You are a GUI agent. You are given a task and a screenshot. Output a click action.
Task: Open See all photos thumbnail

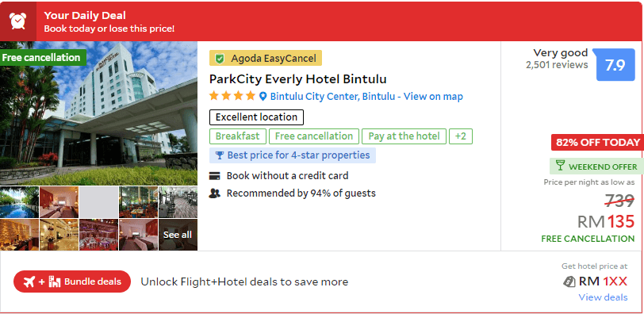pyautogui.click(x=178, y=235)
